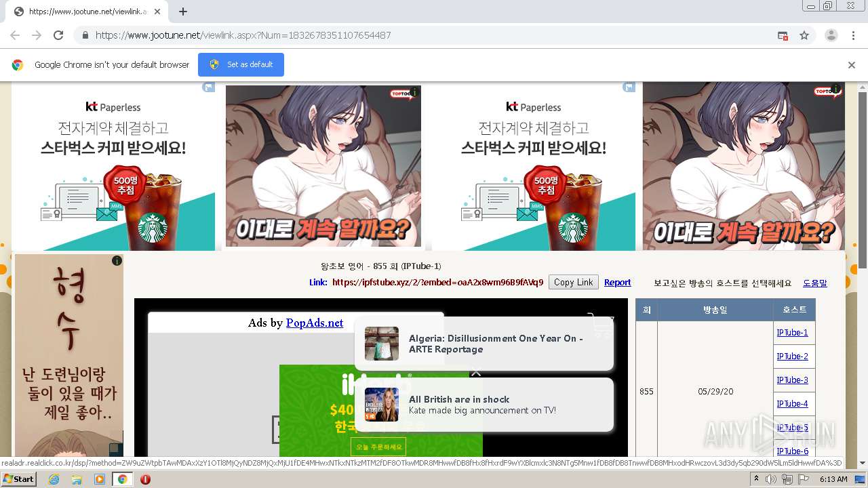
Task: Dismiss the default browser infobar
Action: click(x=851, y=65)
